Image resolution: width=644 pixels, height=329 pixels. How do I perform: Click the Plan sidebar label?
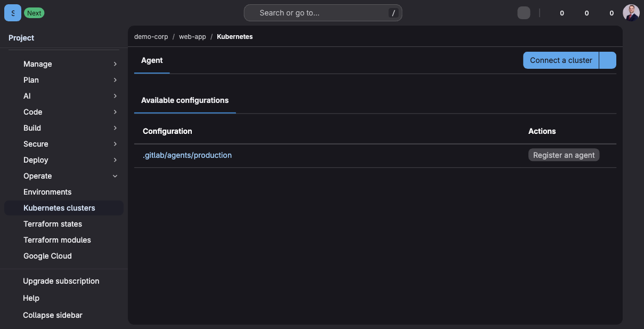click(31, 80)
